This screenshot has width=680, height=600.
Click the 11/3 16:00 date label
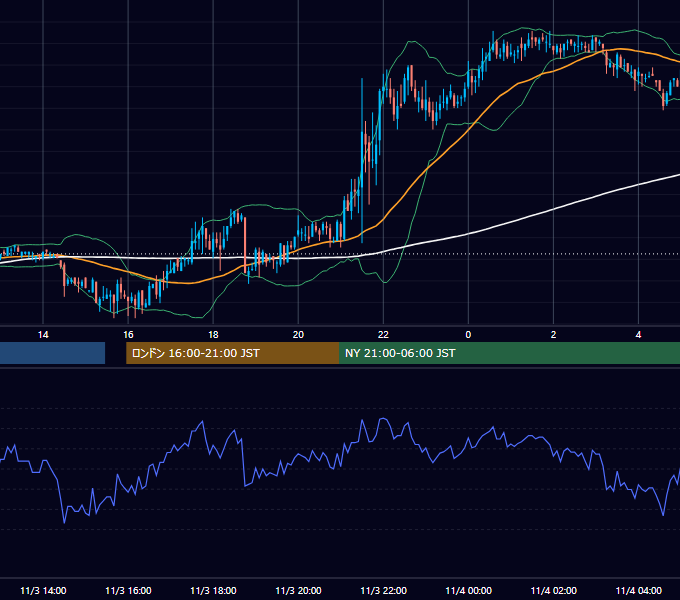(128, 590)
